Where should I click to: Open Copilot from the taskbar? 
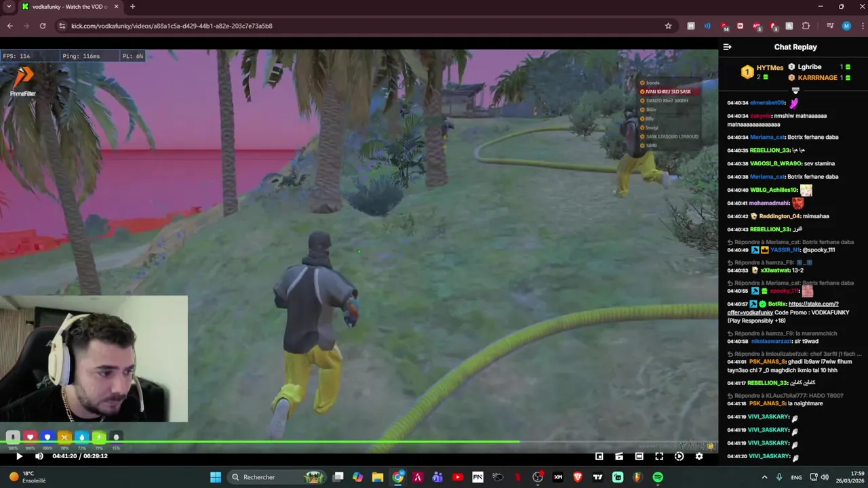pyautogui.click(x=358, y=477)
